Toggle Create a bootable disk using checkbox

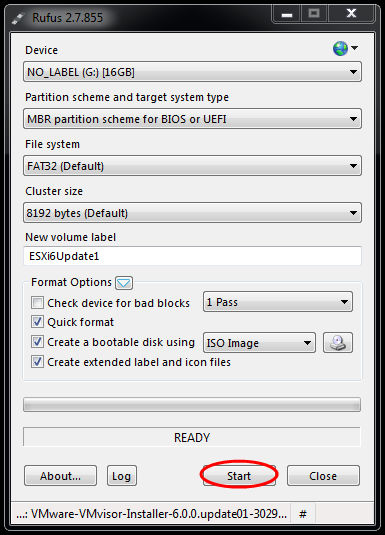[37, 342]
